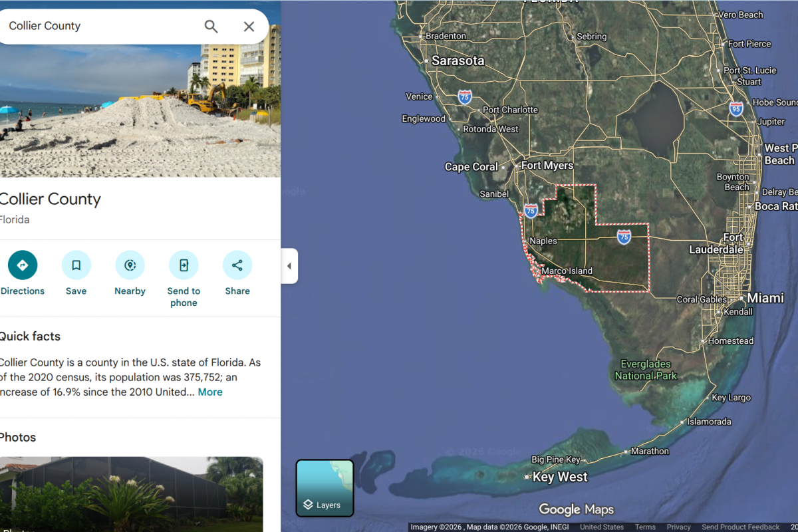Screen dimensions: 798x532
Task: Expand Quick facts with More link
Action: (x=210, y=392)
